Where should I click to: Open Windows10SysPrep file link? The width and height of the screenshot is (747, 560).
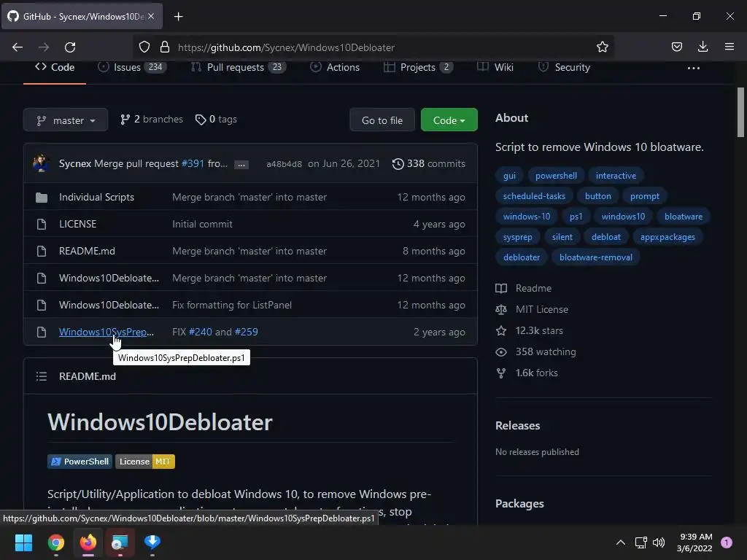107,332
